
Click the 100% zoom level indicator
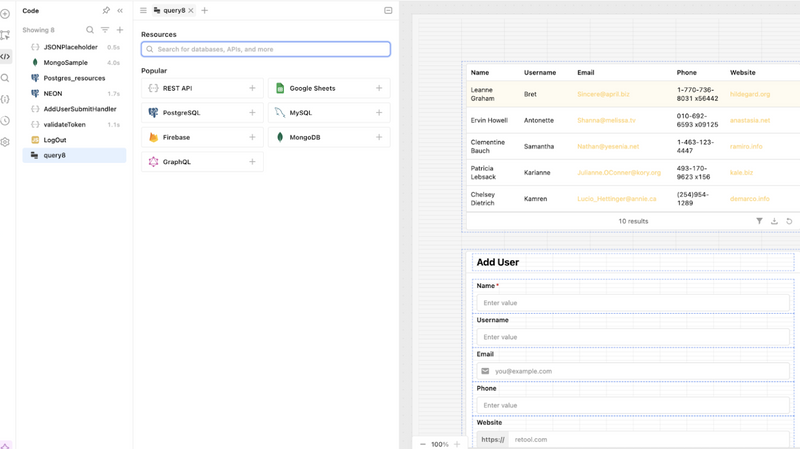point(440,444)
